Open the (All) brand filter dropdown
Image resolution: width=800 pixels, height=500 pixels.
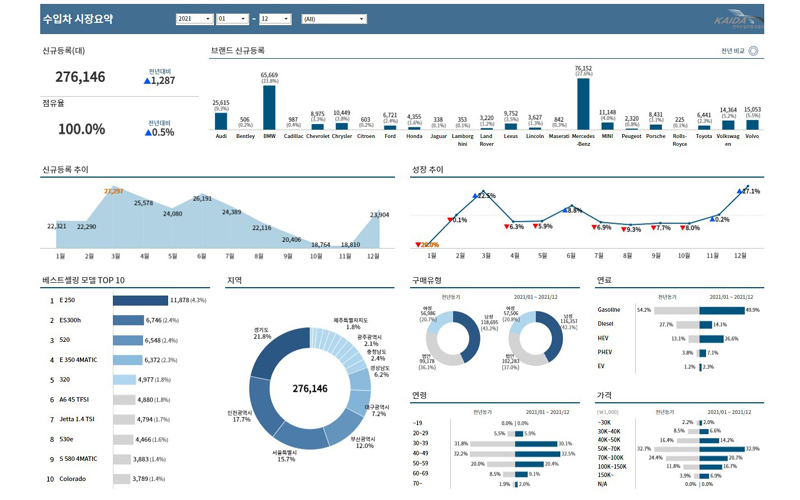pos(334,19)
